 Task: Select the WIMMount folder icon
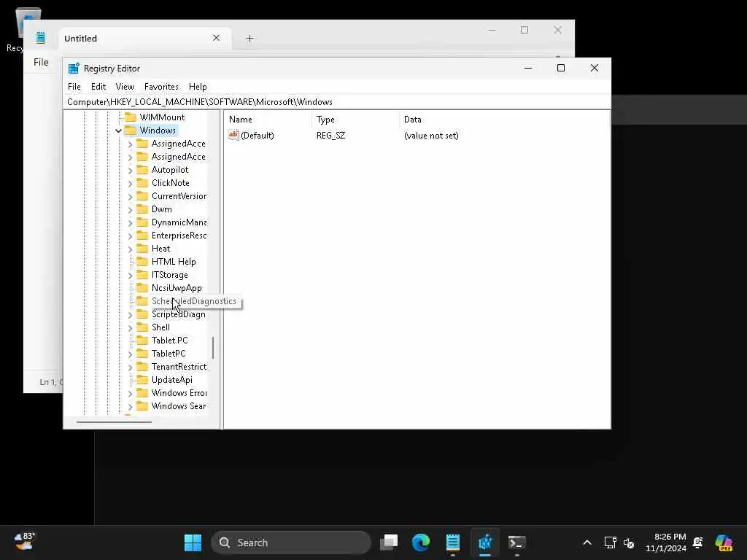pyautogui.click(x=131, y=117)
